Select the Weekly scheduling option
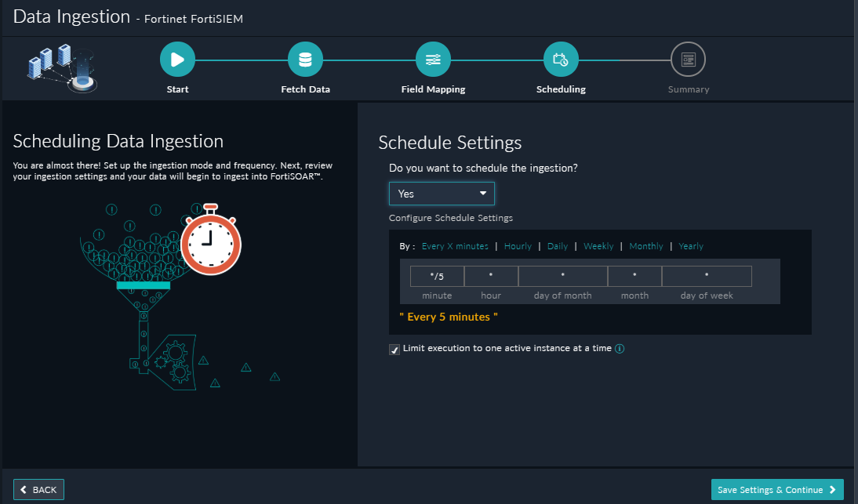The image size is (858, 504). pyautogui.click(x=598, y=245)
